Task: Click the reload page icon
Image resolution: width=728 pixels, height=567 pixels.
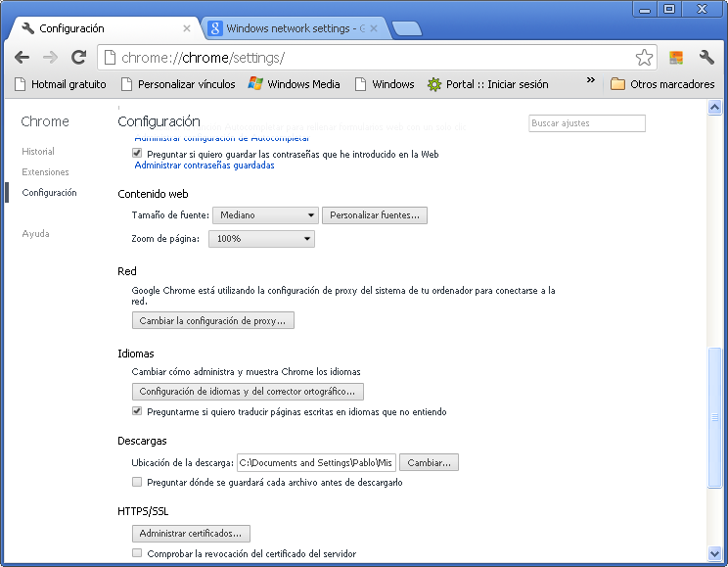Action: [x=78, y=58]
